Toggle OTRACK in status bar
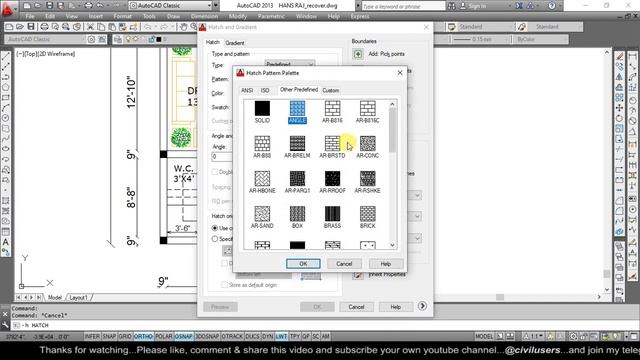 click(x=232, y=336)
